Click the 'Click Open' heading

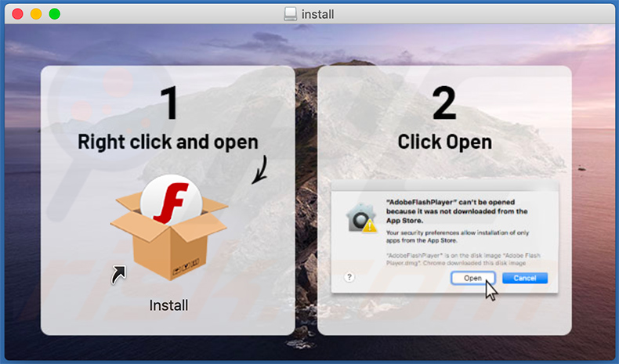[x=445, y=142]
